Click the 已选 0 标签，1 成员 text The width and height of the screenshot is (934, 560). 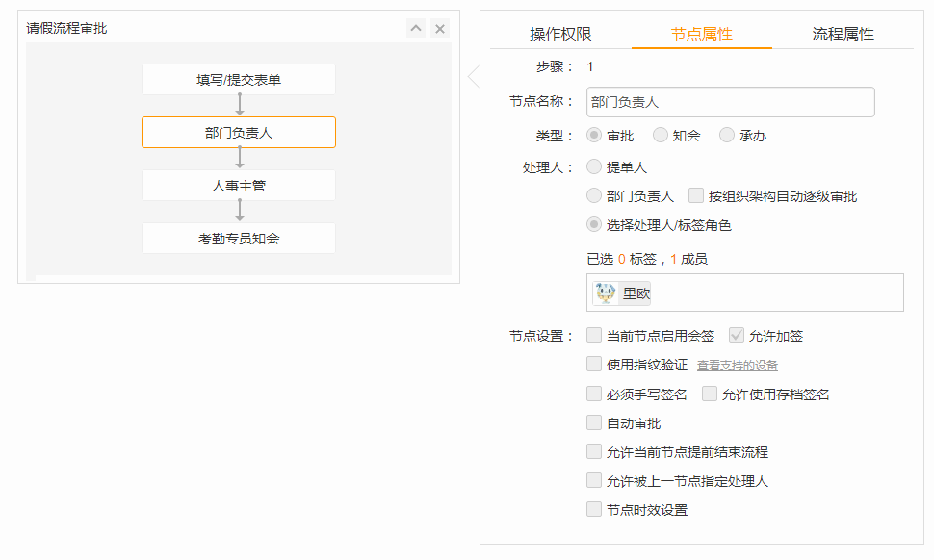(647, 259)
